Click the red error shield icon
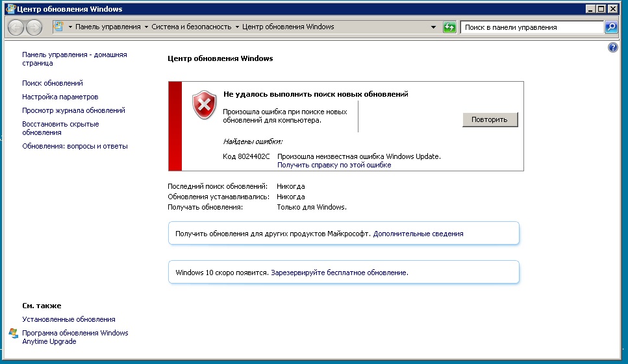 tap(205, 105)
